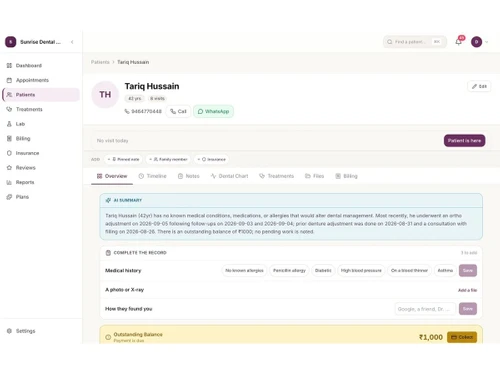Switch to the Treatments tab
The height and width of the screenshot is (375, 500).
coord(277,176)
